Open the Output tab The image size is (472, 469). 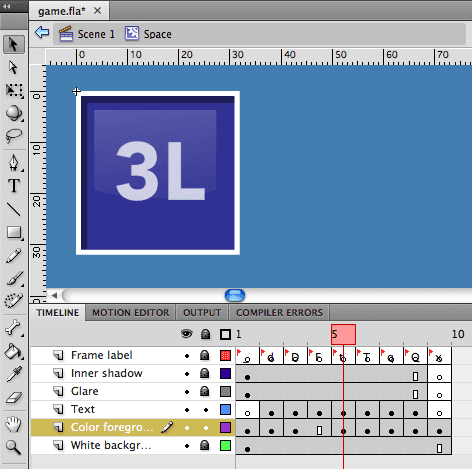202,313
